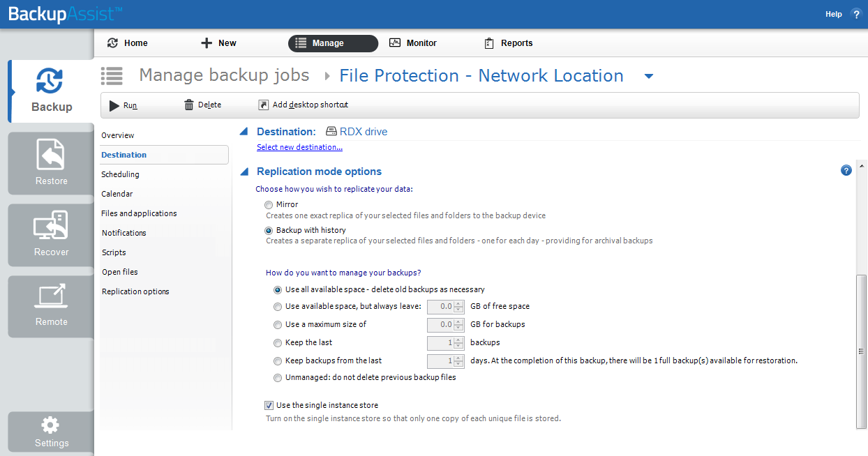Open the New tab

(x=219, y=43)
